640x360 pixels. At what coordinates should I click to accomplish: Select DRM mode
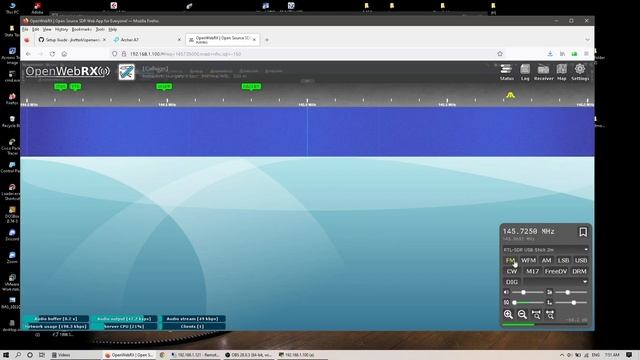pyautogui.click(x=579, y=271)
